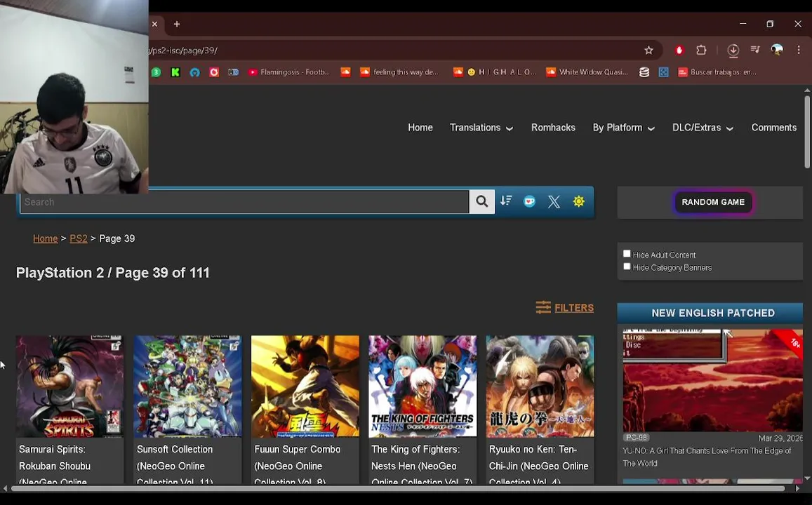Click the horizontal scrollbar at the bottom
The height and width of the screenshot is (505, 812).
398,488
